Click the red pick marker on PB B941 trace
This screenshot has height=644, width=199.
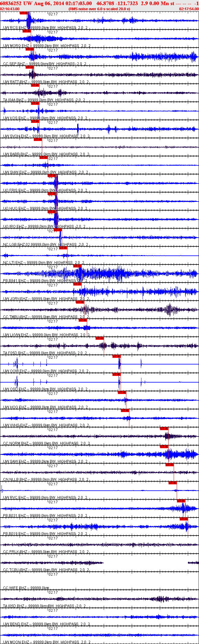(77, 266)
